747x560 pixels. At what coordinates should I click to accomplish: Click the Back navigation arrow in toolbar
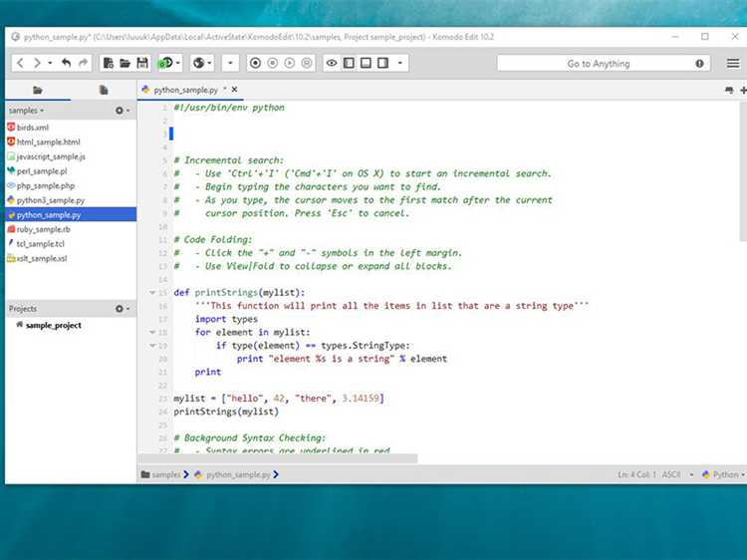coord(20,63)
